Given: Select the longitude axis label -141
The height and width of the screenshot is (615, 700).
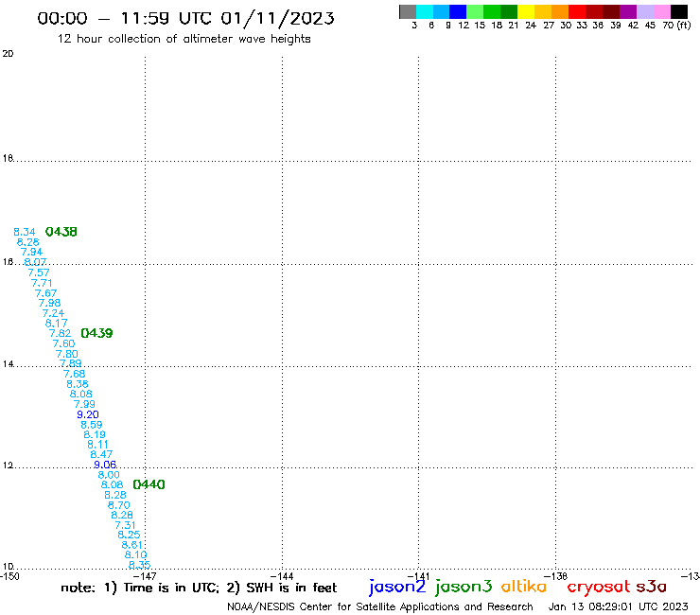Looking at the screenshot, I should pos(418,576).
